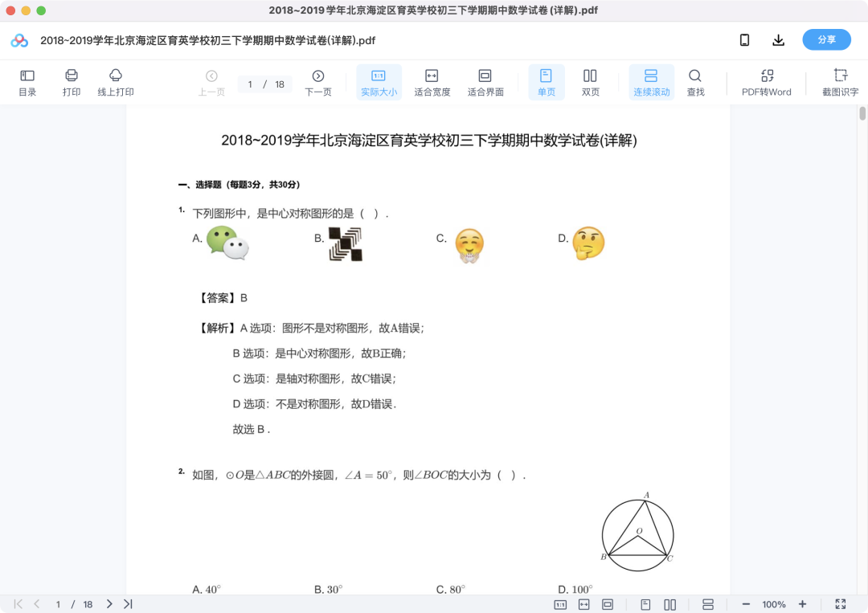Image resolution: width=868 pixels, height=613 pixels.
Task: Go to previous page in bottom bar
Action: pyautogui.click(x=37, y=604)
